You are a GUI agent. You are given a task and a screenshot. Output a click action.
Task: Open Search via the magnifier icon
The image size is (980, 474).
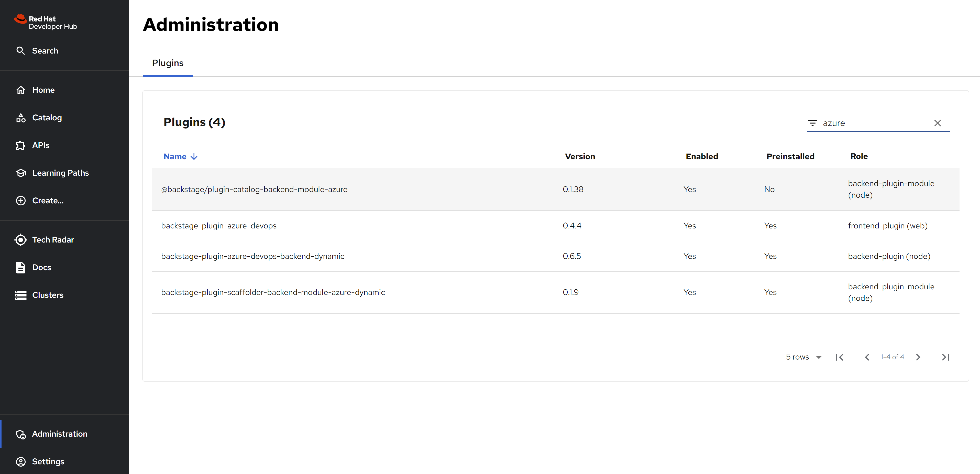tap(20, 51)
